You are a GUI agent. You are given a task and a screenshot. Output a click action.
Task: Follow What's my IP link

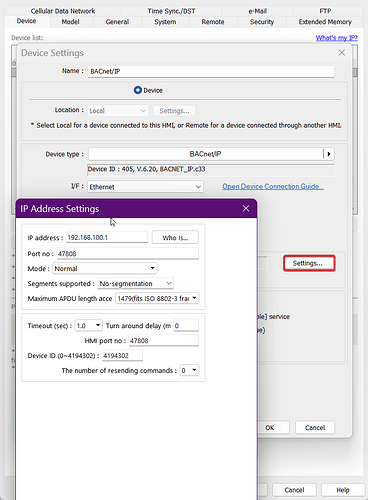click(337, 38)
